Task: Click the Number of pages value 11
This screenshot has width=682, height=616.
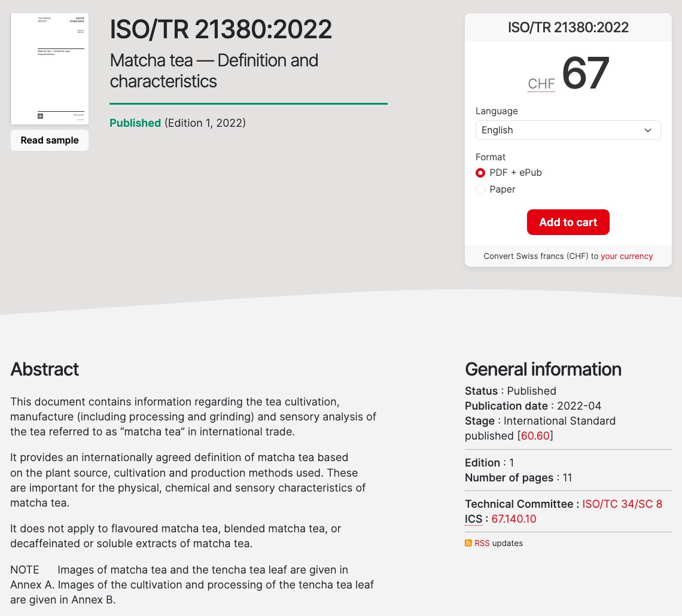Action: [x=567, y=477]
